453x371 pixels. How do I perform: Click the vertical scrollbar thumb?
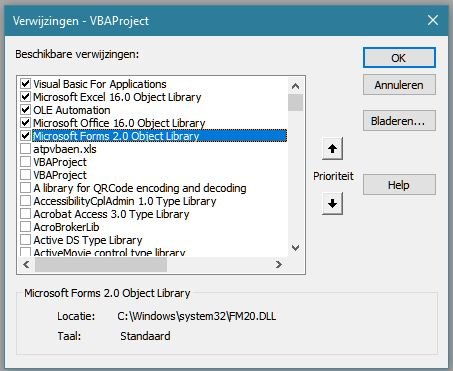click(295, 102)
